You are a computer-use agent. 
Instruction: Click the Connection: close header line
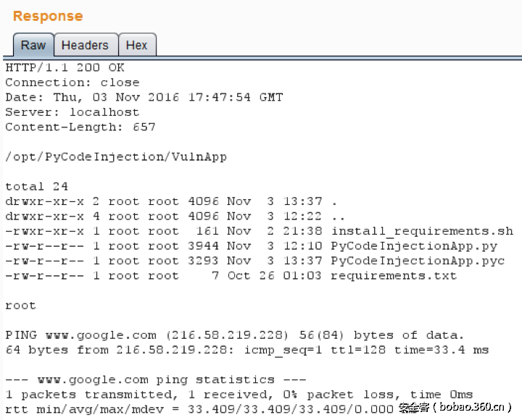click(x=72, y=83)
